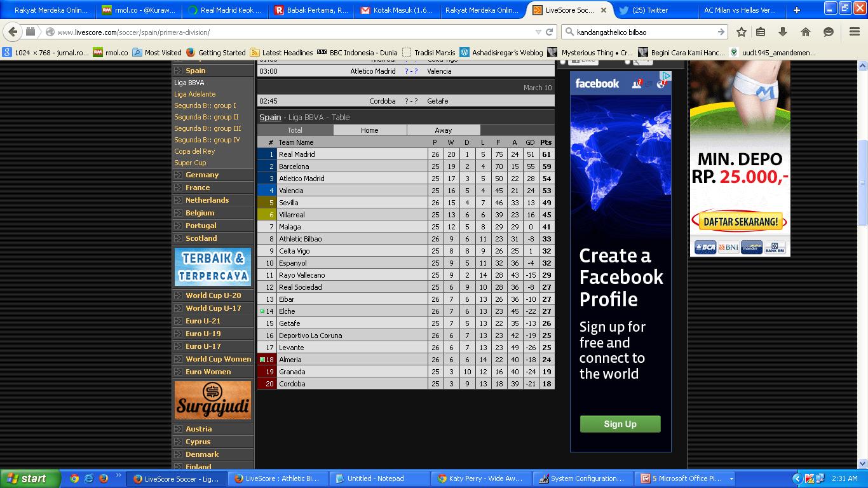Click the Firefox bookmark star icon
Image resolution: width=868 pixels, height=488 pixels.
click(741, 32)
